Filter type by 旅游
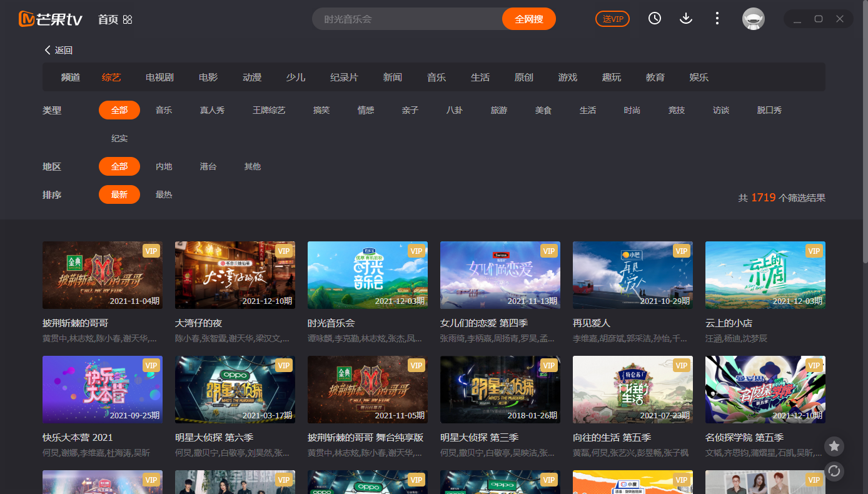 499,110
